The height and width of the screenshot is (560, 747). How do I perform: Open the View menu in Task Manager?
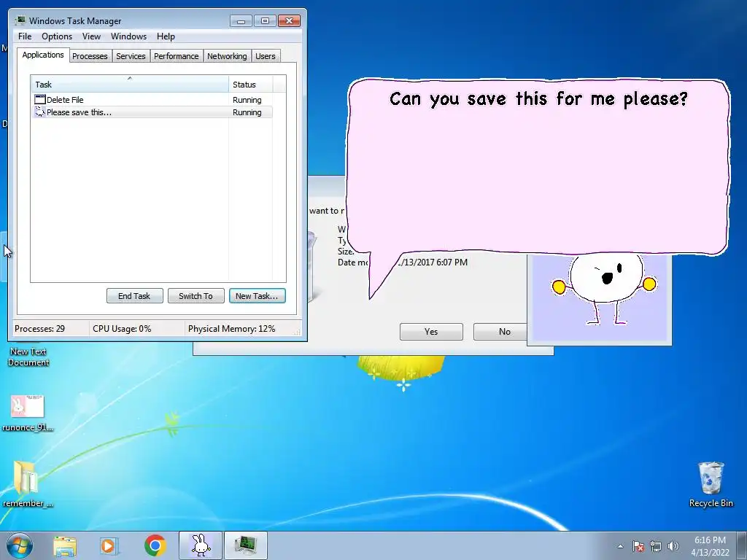[91, 36]
